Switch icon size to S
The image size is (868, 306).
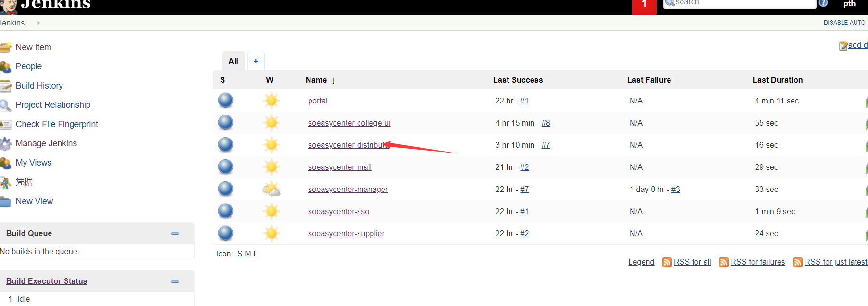[240, 254]
